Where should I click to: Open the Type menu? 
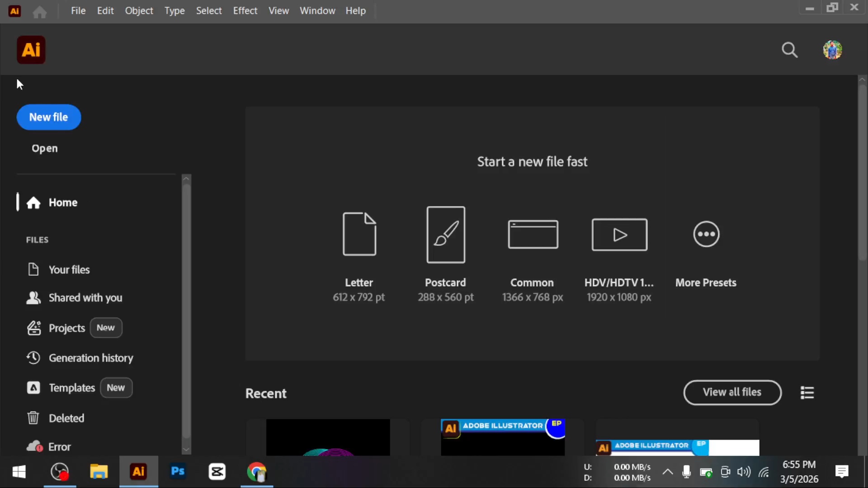[175, 11]
